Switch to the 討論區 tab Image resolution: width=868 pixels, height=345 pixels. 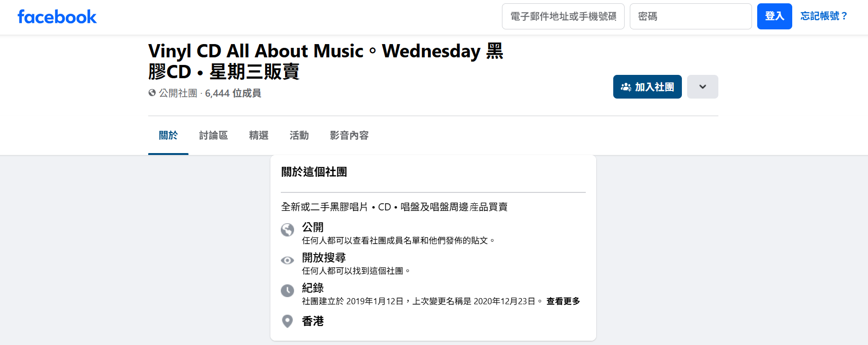pyautogui.click(x=214, y=136)
